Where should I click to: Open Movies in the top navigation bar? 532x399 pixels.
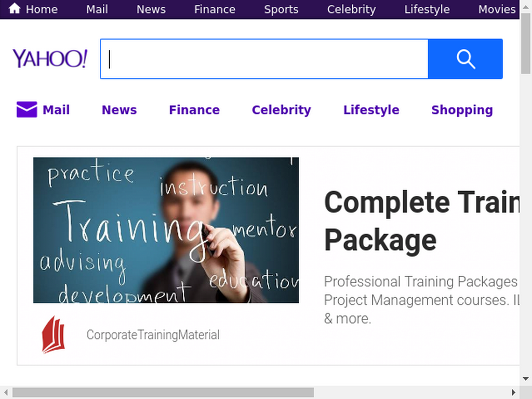(497, 9)
